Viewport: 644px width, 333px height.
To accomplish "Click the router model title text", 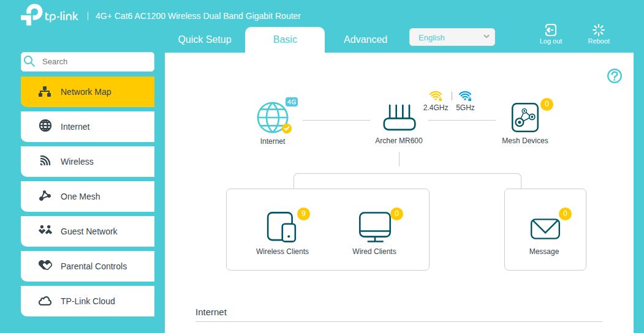I will 198,16.
